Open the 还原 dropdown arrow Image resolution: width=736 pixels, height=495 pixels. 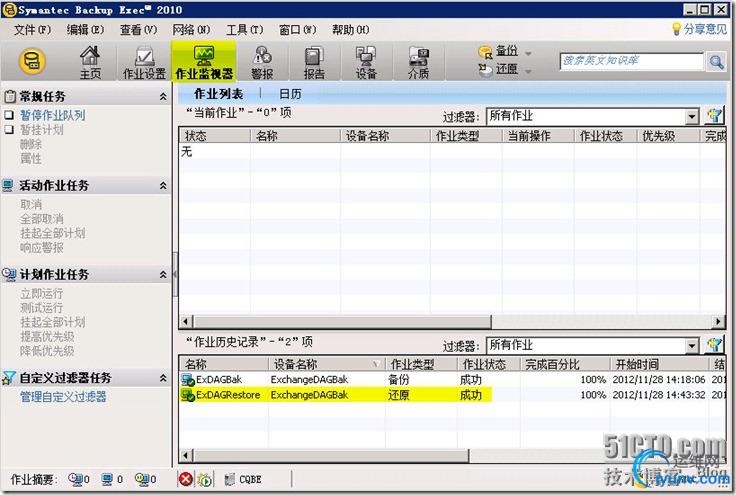[x=528, y=71]
